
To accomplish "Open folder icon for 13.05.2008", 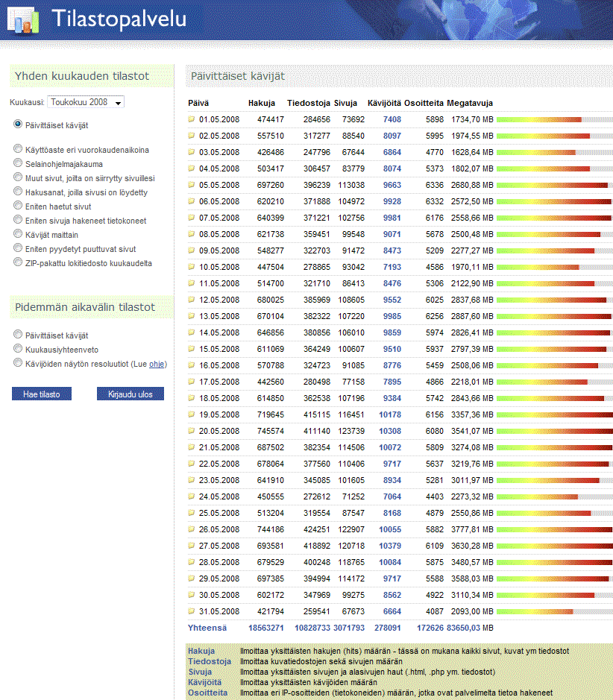I will 192,316.
